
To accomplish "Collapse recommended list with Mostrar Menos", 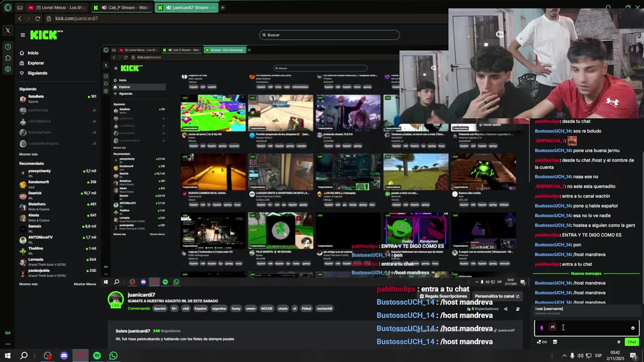I will click(x=85, y=284).
